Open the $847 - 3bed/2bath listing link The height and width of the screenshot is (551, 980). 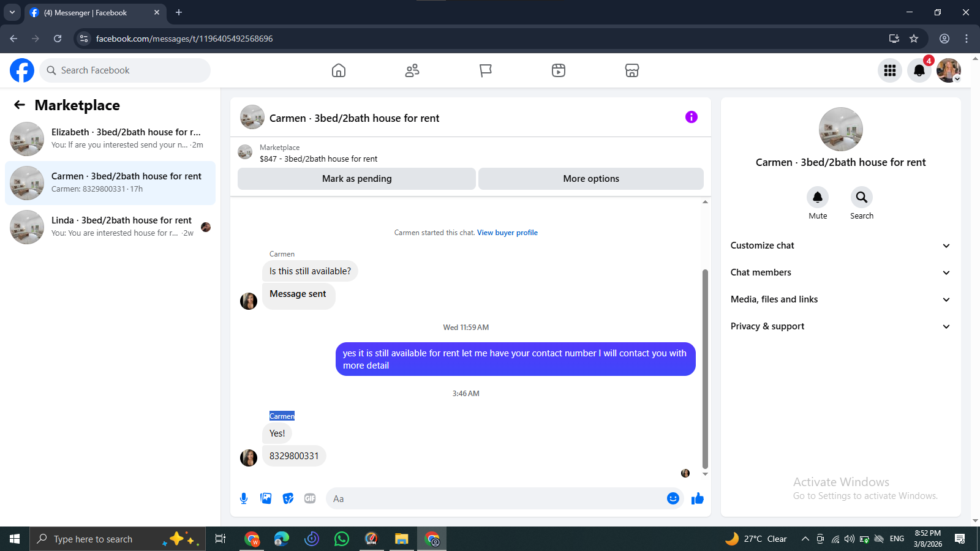tap(318, 159)
